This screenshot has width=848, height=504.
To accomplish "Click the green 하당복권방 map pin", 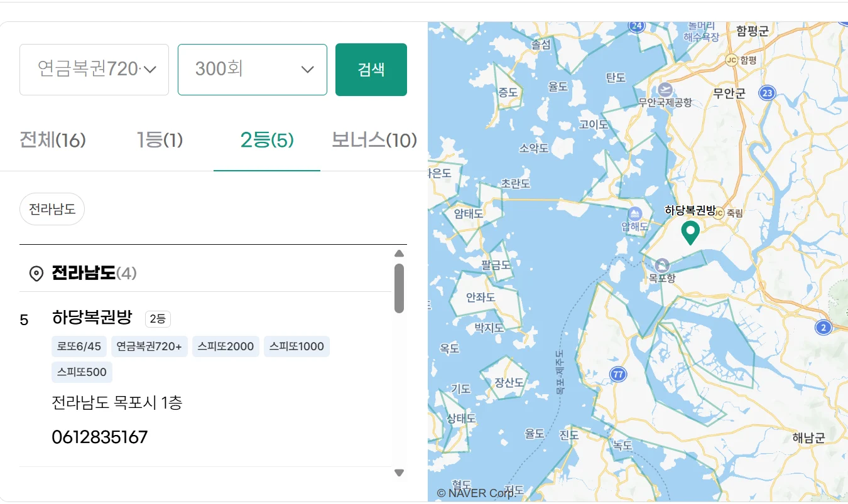I will point(690,232).
